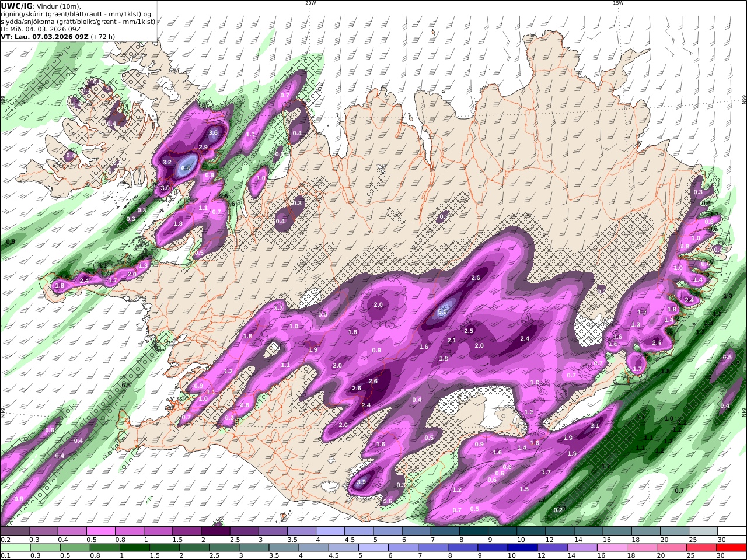Screen dimensions: 747x560
Task: Click the 3.2 precipitation value on the map
Action: [x=166, y=162]
